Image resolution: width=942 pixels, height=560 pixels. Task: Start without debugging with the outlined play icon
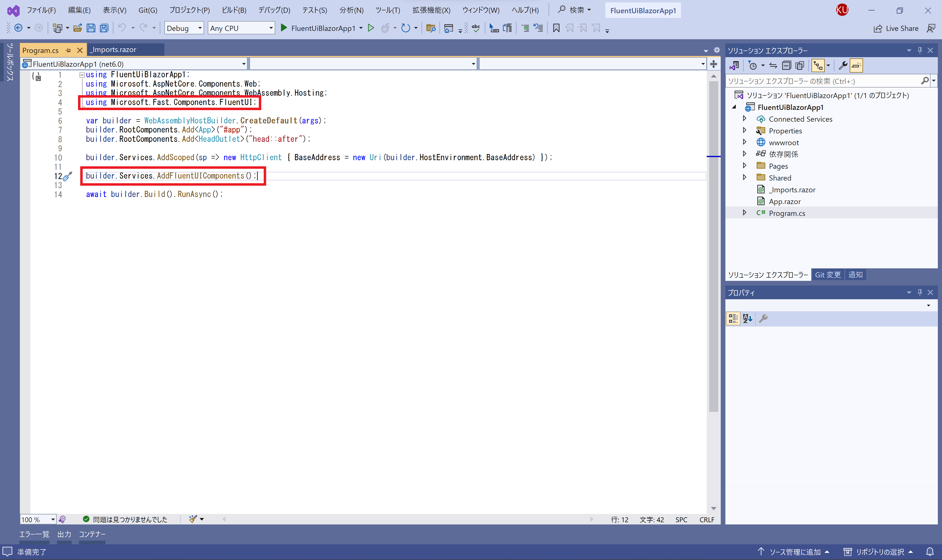pos(371,28)
